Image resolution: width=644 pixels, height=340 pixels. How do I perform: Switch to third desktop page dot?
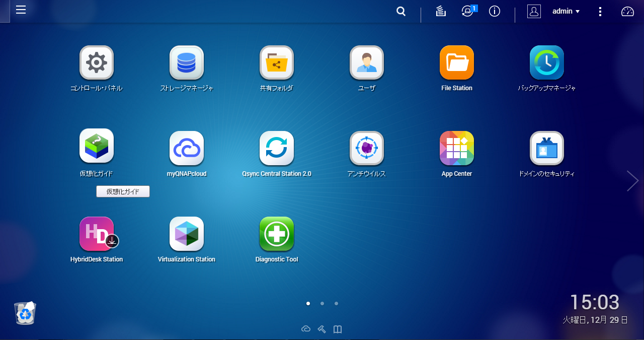(336, 303)
